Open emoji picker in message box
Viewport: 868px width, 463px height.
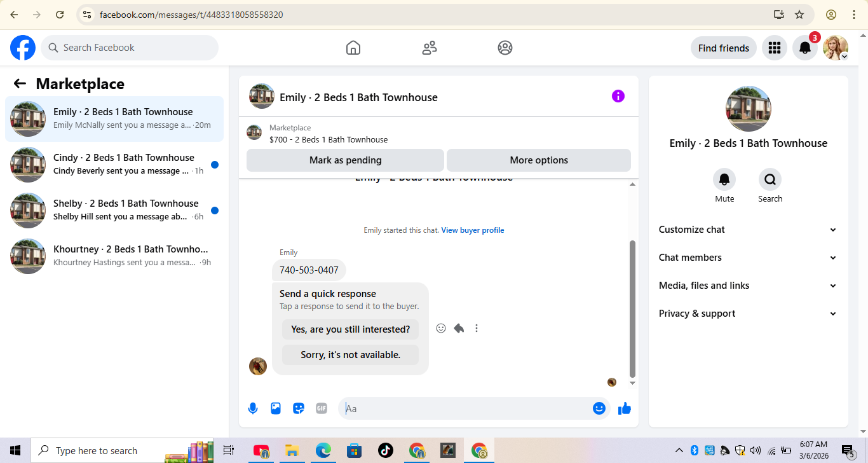pyautogui.click(x=599, y=408)
